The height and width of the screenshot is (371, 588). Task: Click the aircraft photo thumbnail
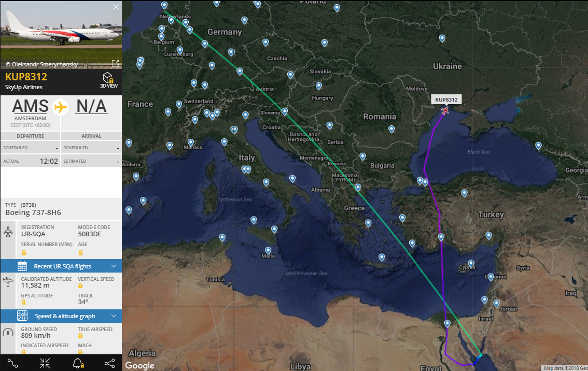point(61,34)
